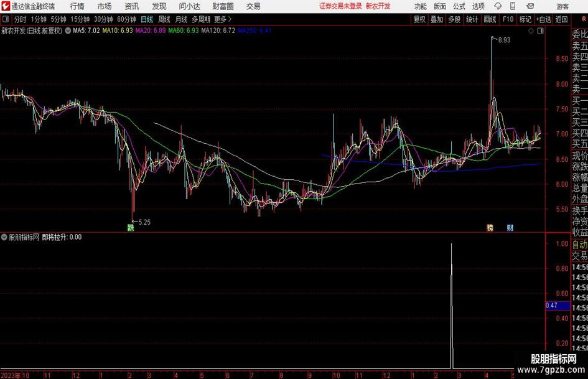Switch to the 1分钟 period tab

tap(39, 19)
